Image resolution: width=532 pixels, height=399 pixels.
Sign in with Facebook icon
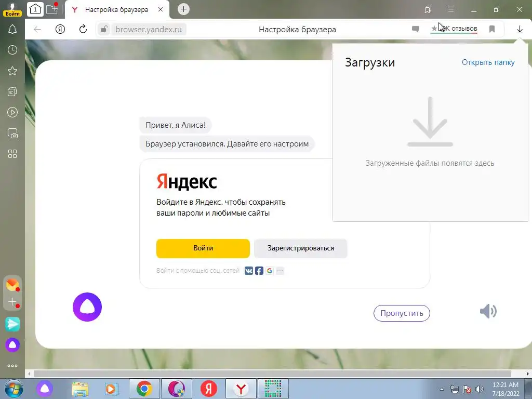[259, 271]
